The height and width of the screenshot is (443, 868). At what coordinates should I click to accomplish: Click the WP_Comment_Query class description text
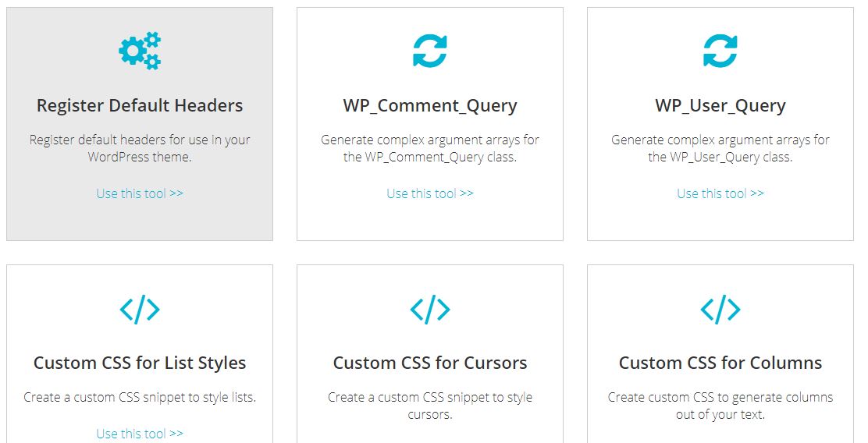[x=430, y=148]
